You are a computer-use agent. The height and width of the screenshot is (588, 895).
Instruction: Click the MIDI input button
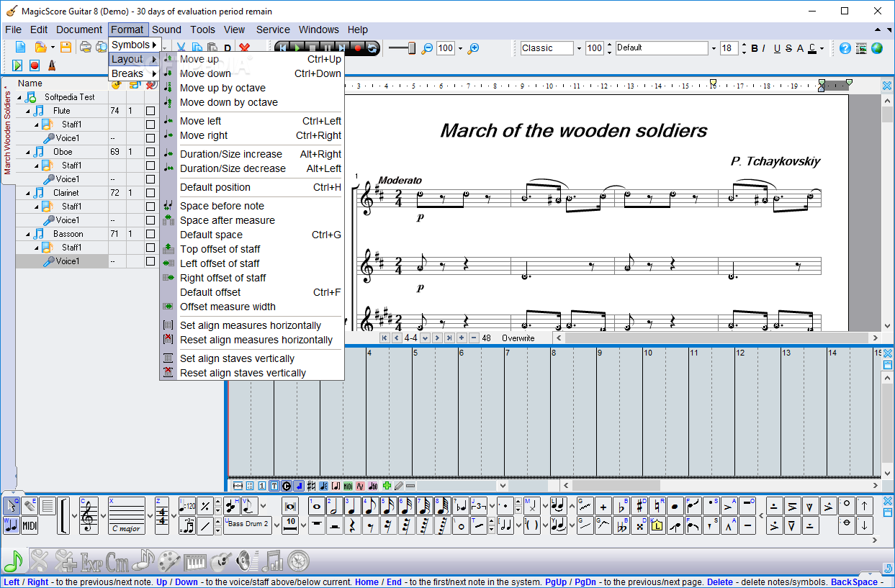tap(30, 525)
